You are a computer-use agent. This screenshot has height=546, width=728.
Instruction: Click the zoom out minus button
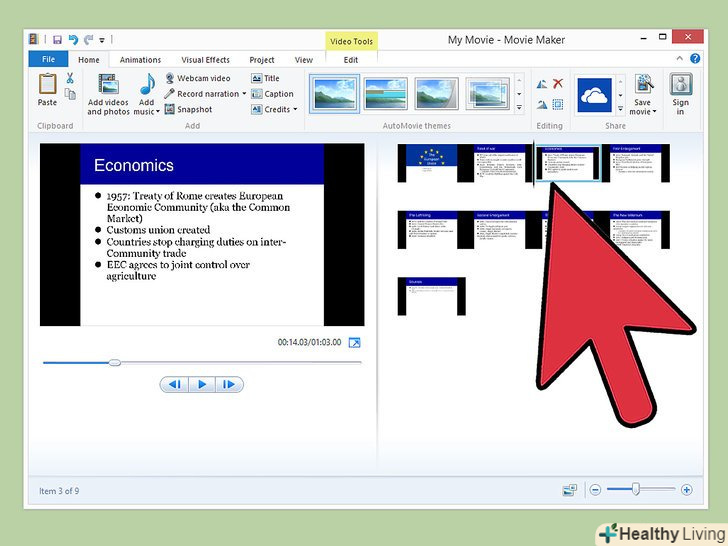click(595, 490)
